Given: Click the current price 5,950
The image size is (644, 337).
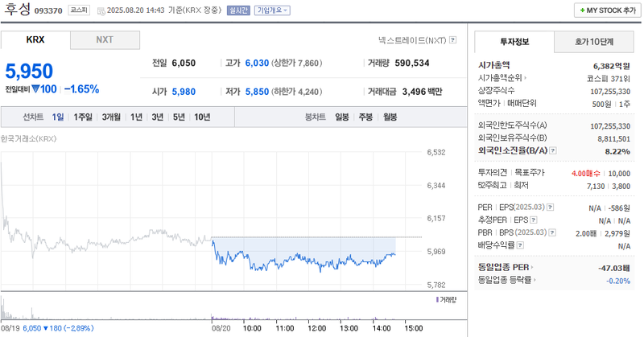Looking at the screenshot, I should (x=29, y=71).
